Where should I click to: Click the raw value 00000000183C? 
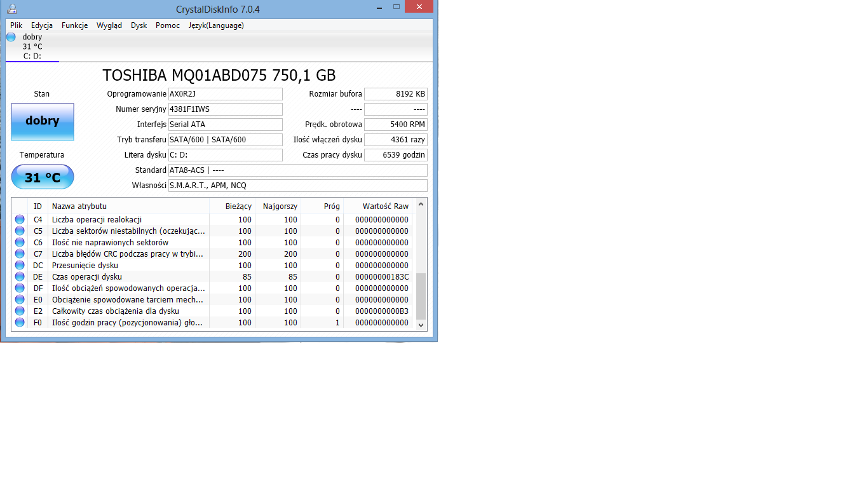tap(382, 276)
